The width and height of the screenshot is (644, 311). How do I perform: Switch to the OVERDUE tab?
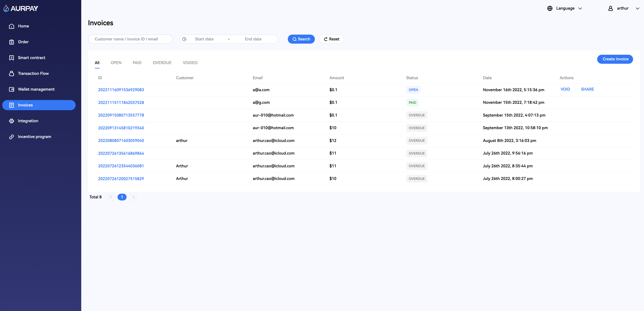tap(162, 63)
